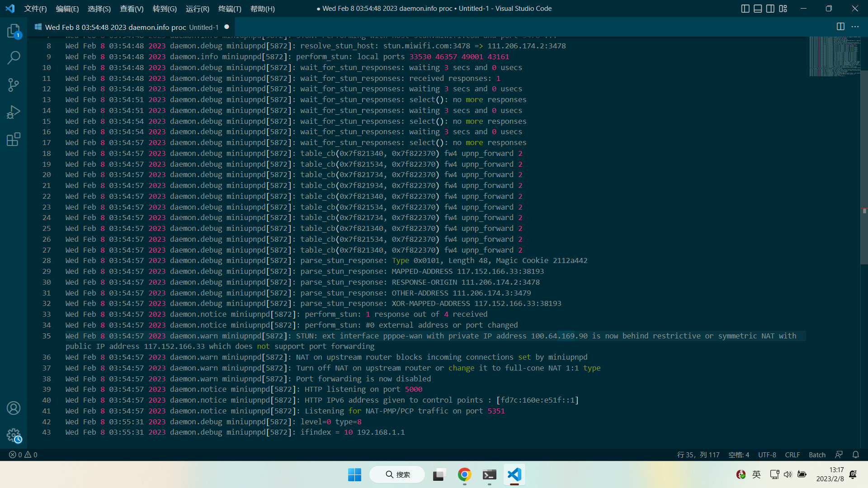
Task: Open editor More Actions ellipsis menu
Action: tap(855, 27)
